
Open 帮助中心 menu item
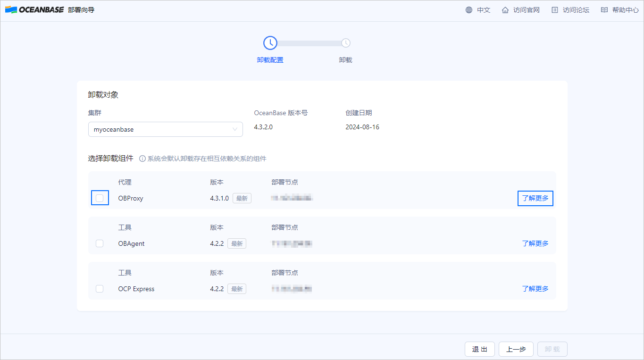point(626,10)
